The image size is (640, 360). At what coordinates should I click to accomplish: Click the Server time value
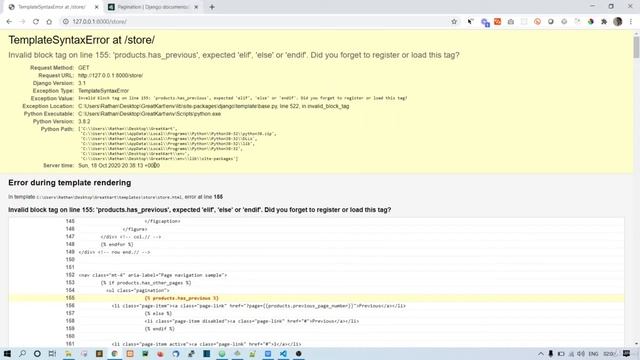pos(119,165)
